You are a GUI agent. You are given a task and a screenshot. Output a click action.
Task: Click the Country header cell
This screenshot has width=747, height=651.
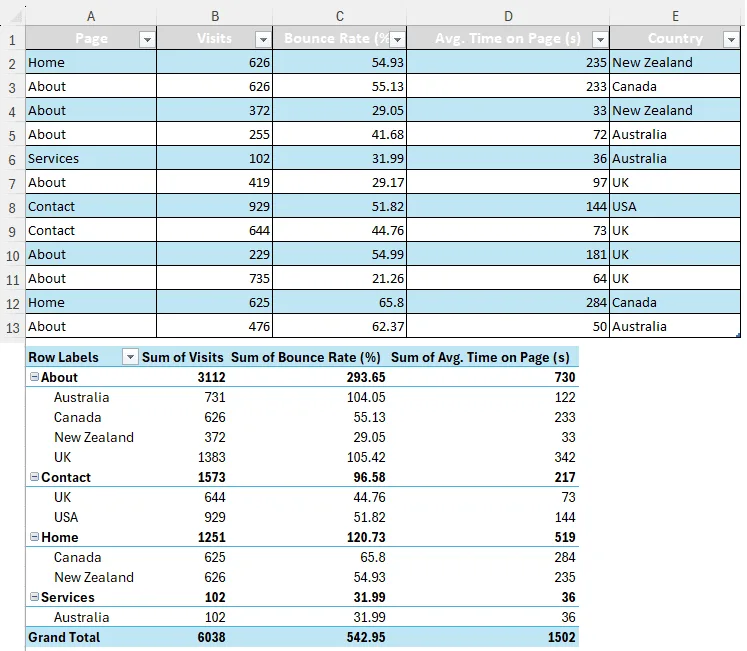pyautogui.click(x=675, y=38)
